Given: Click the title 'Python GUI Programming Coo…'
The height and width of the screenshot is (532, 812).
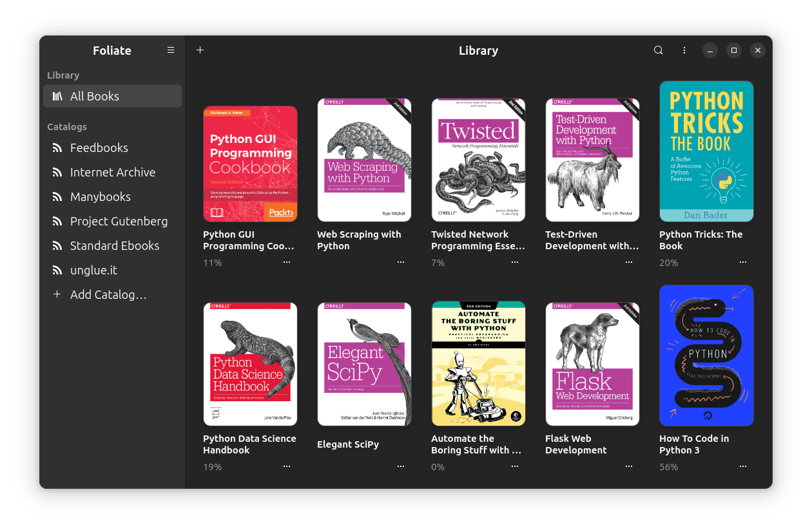Looking at the screenshot, I should (249, 240).
